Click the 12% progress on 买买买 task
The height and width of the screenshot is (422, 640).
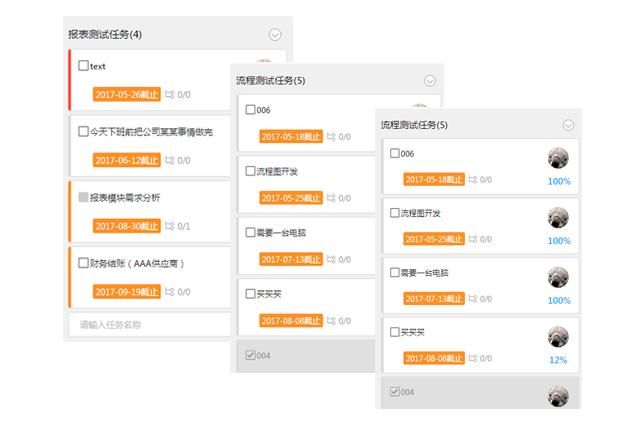558,360
